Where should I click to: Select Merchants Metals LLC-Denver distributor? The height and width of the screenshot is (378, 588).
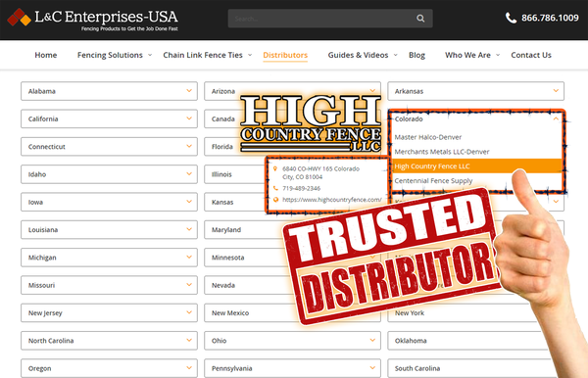point(442,152)
